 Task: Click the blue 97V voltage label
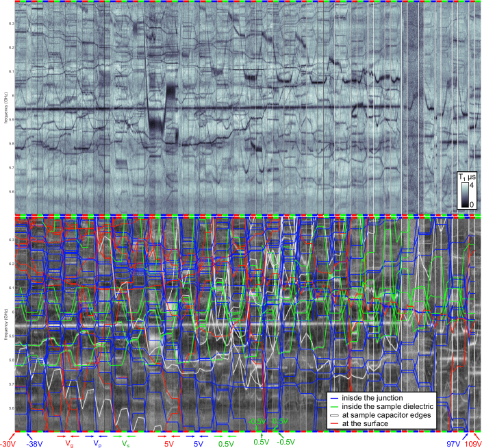point(453,445)
